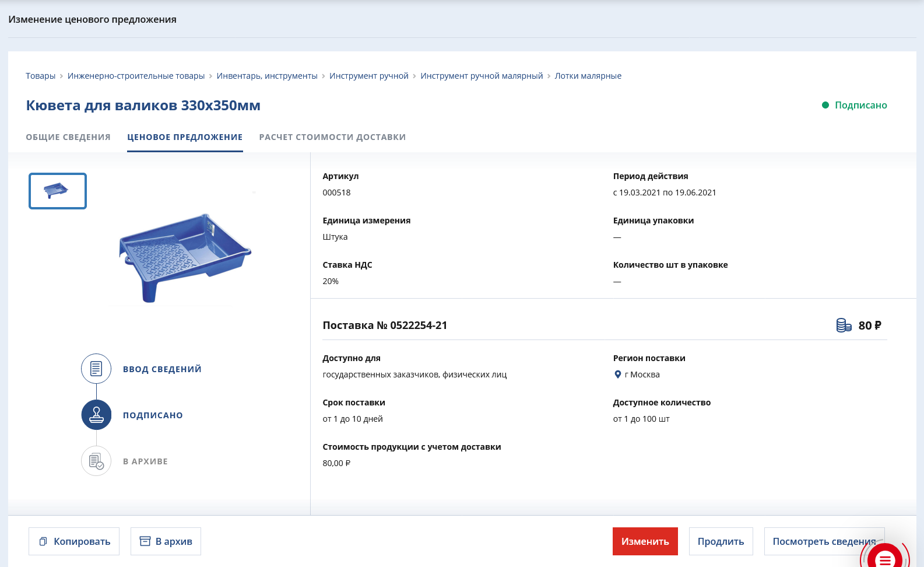The height and width of the screenshot is (567, 924).
Task: Go to 'Товары' breadcrumb link
Action: click(x=41, y=76)
